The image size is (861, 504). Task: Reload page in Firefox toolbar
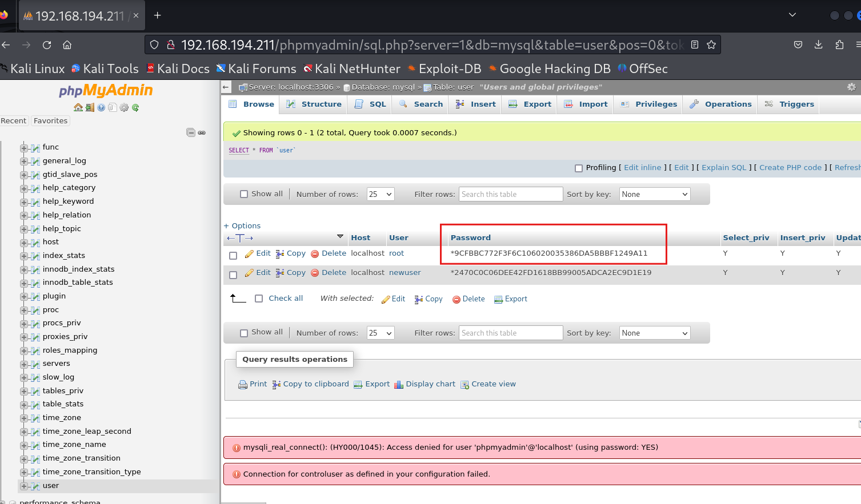[47, 45]
